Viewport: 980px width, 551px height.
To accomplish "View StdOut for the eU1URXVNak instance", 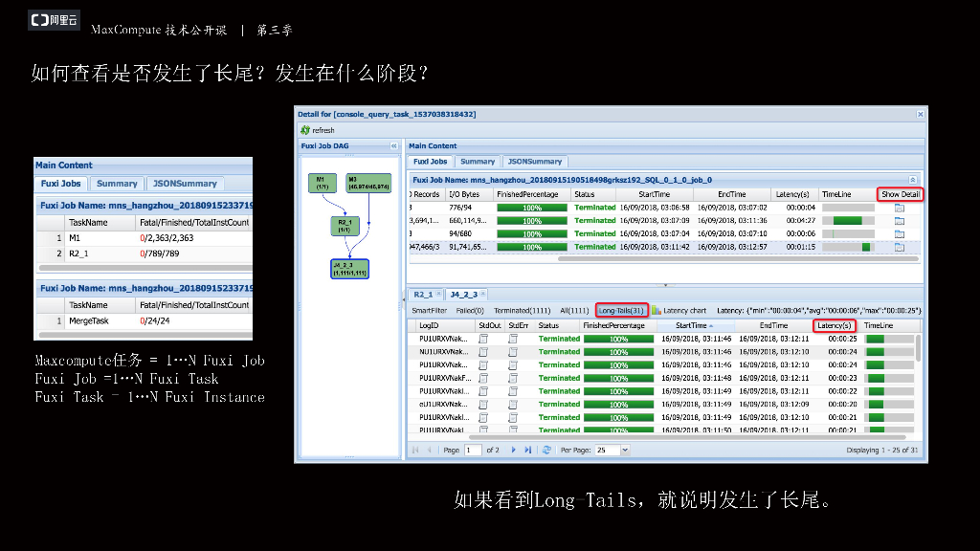I will (x=483, y=405).
